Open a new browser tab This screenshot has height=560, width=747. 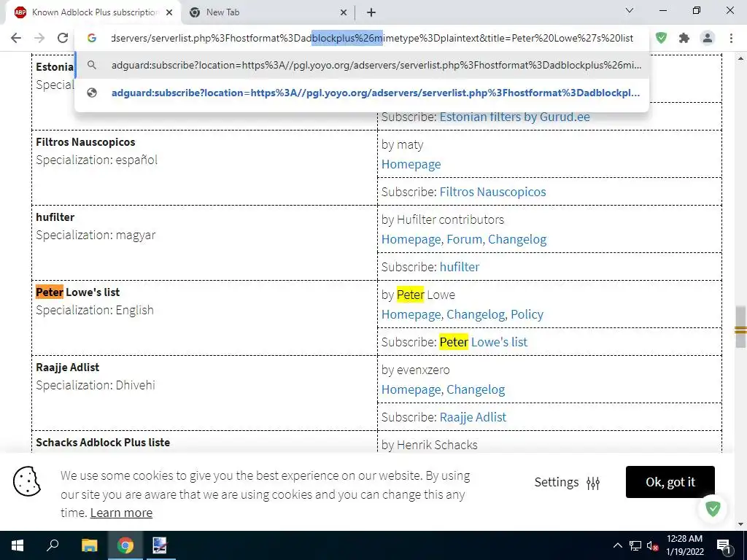[371, 13]
